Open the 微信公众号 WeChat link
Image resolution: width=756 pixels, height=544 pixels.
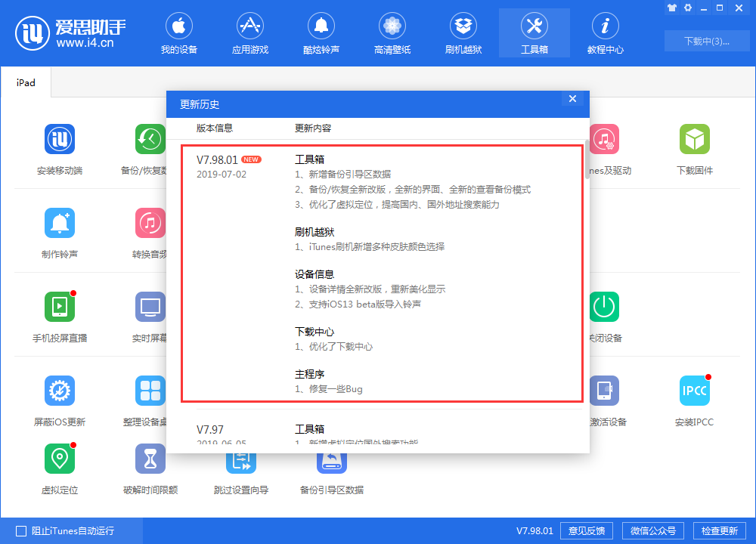coord(652,530)
